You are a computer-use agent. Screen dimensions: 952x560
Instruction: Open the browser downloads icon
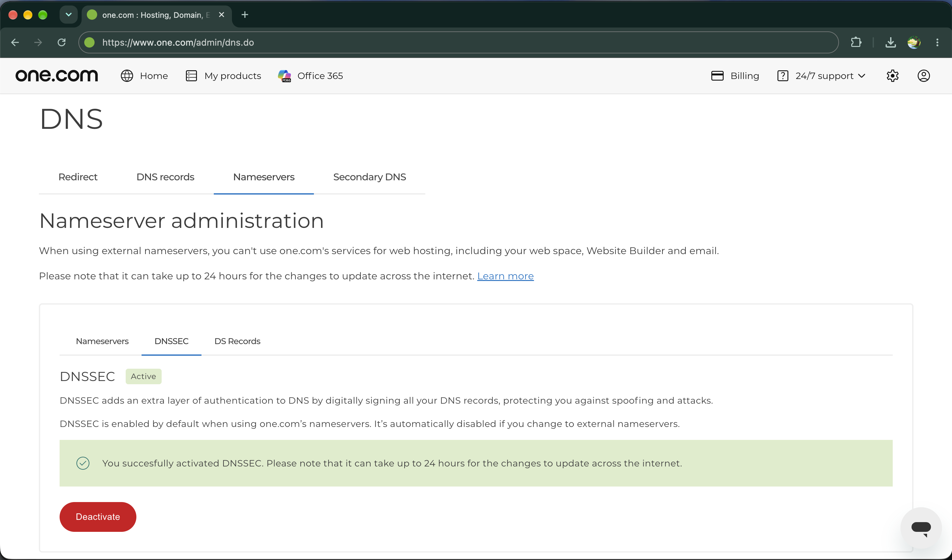coord(890,42)
